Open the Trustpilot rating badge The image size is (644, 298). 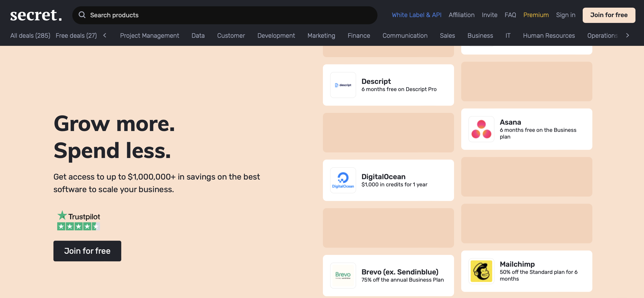79,220
